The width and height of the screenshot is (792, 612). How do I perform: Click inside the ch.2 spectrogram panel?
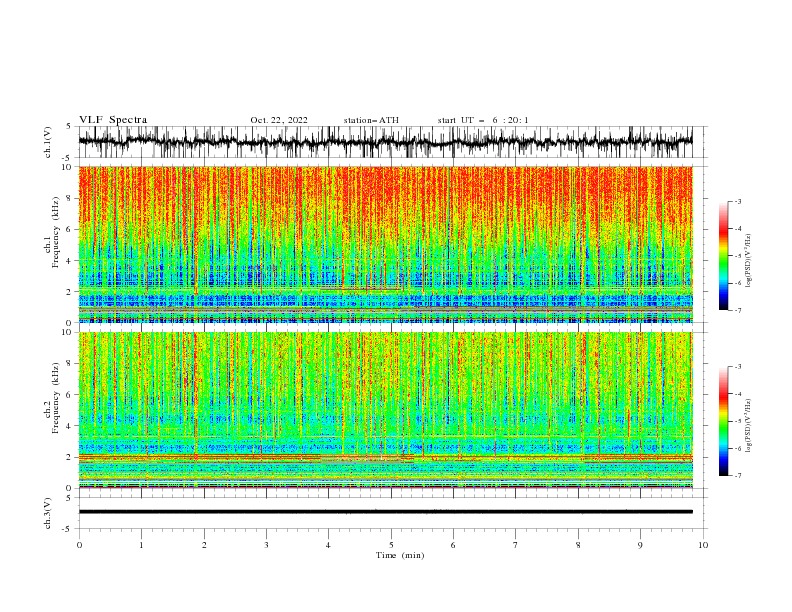pyautogui.click(x=385, y=410)
